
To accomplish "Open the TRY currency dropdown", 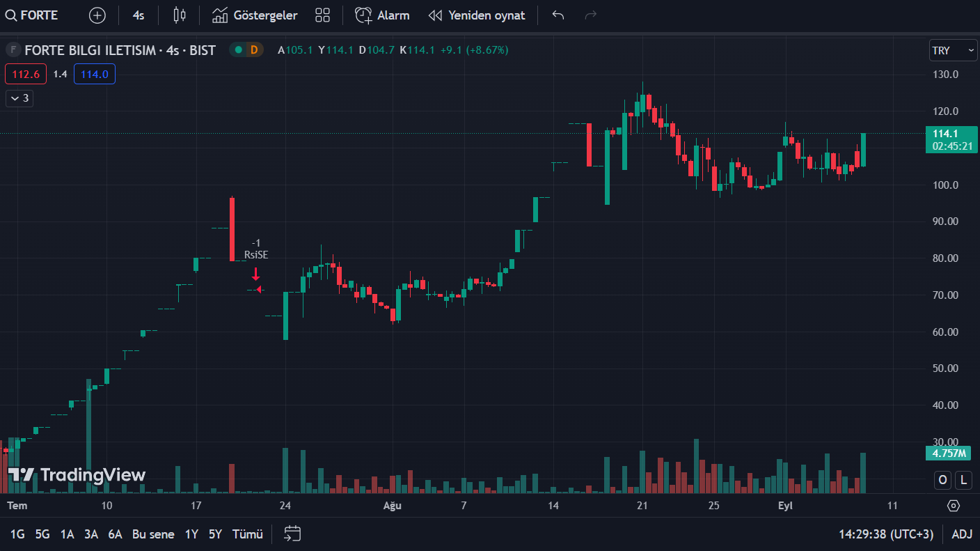I will (x=953, y=50).
